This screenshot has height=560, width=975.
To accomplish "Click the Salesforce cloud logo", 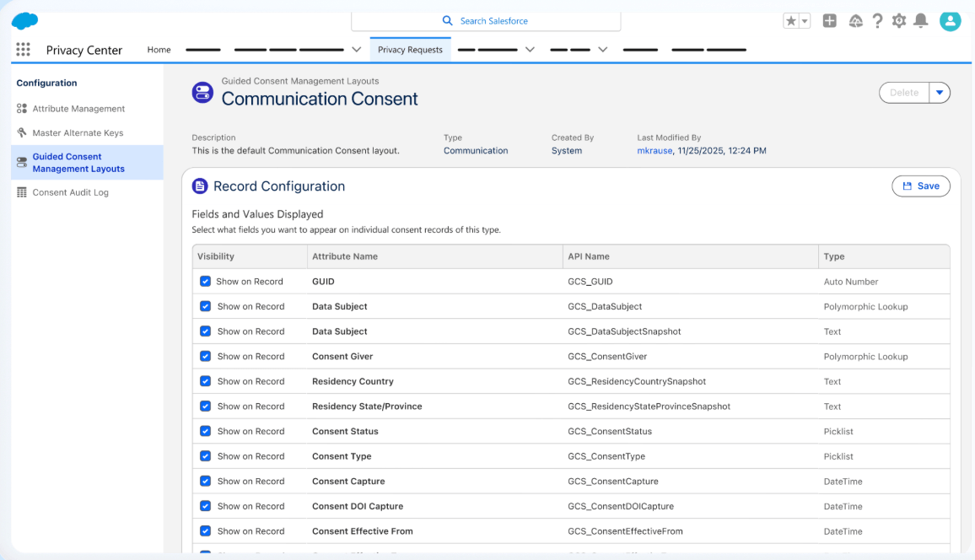I will click(24, 20).
